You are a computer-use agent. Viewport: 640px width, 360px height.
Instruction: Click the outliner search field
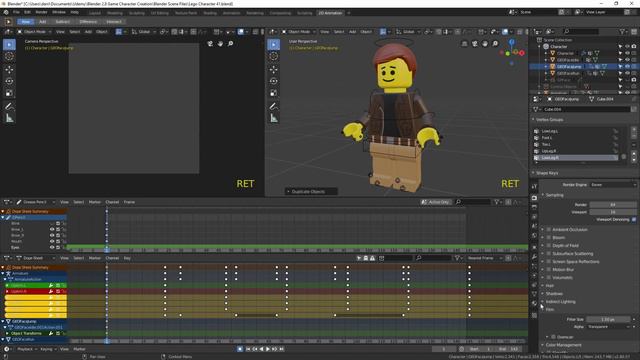581,31
